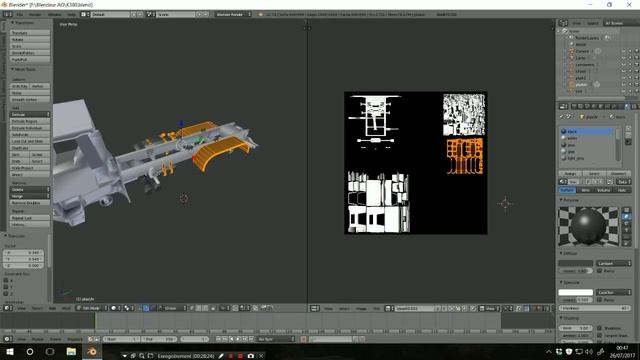Image resolution: width=640 pixels, height=360 pixels.
Task: Toggle the Shadeless checkbox
Action: [600, 328]
